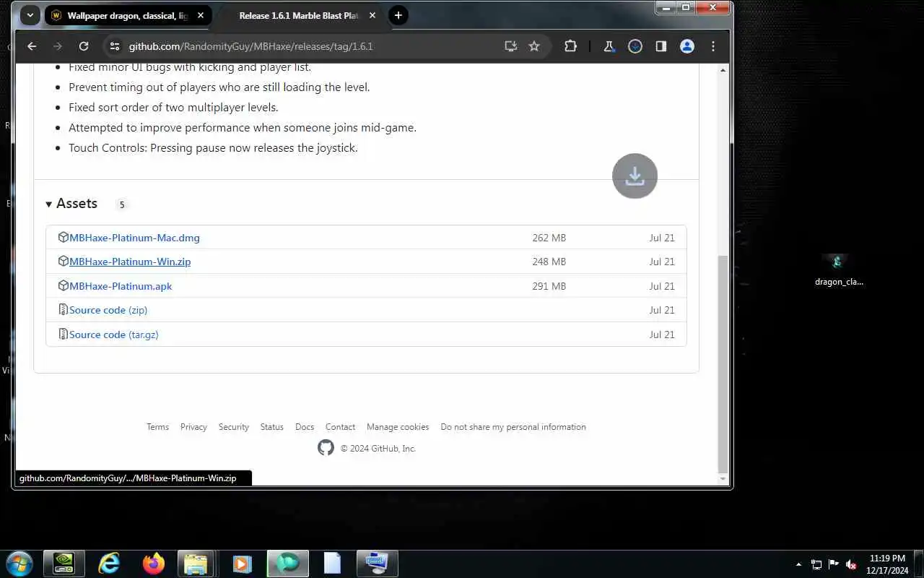Open the Docs footer link
Viewport: 924px width, 578px height.
pos(305,427)
